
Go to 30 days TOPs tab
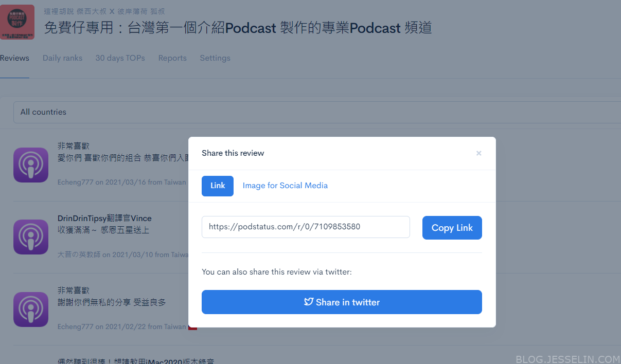[x=120, y=58]
